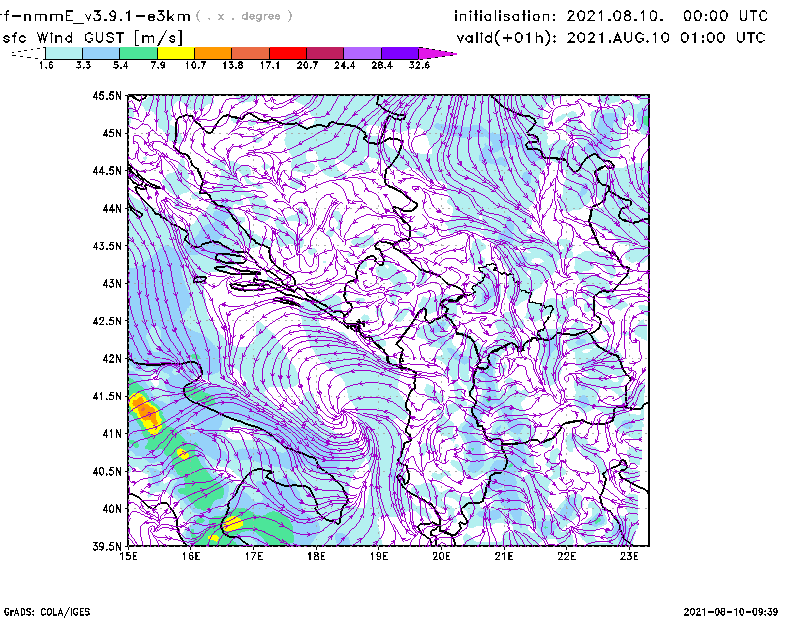The width and height of the screenshot is (800, 618).
Task: Click the 'valid(+01h):' label
Action: coord(507,38)
